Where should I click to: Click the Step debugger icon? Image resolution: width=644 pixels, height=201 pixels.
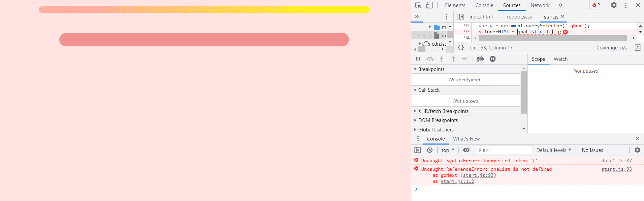(x=465, y=59)
